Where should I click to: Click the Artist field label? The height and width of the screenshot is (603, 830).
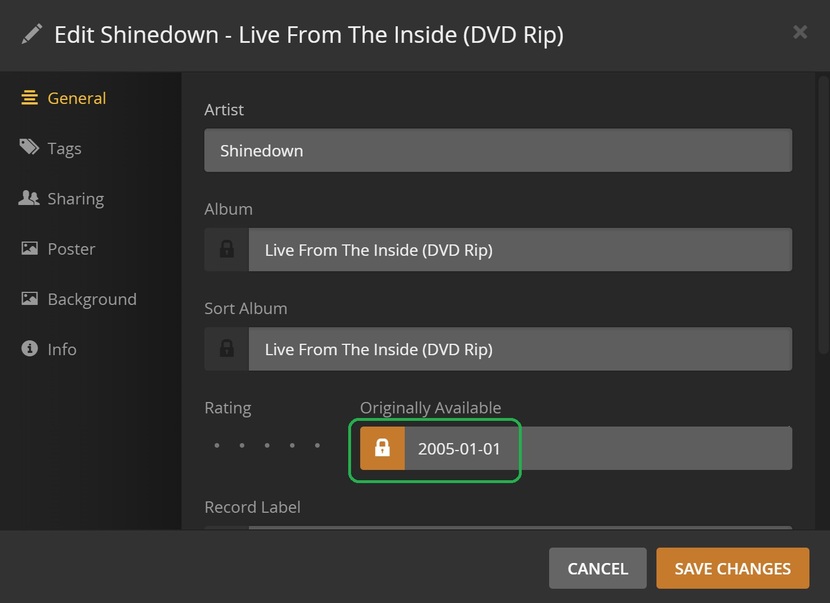(224, 110)
